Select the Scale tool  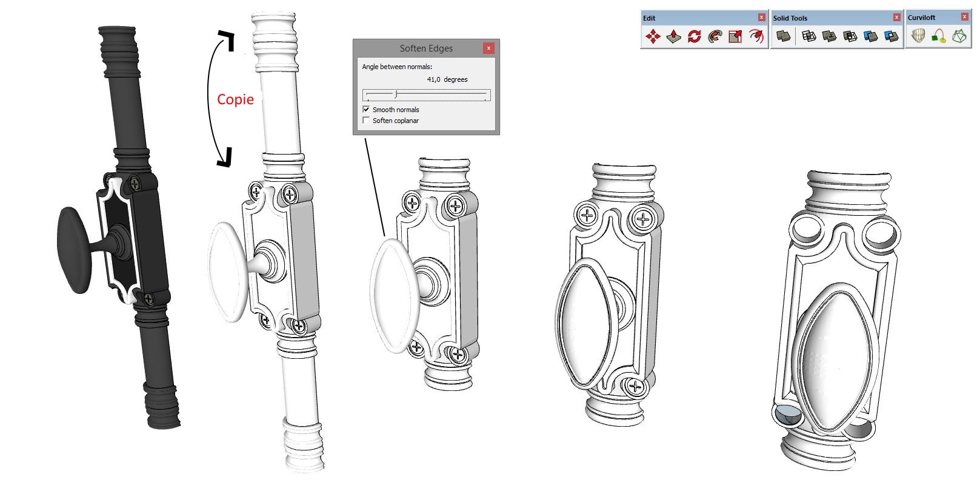[x=735, y=37]
